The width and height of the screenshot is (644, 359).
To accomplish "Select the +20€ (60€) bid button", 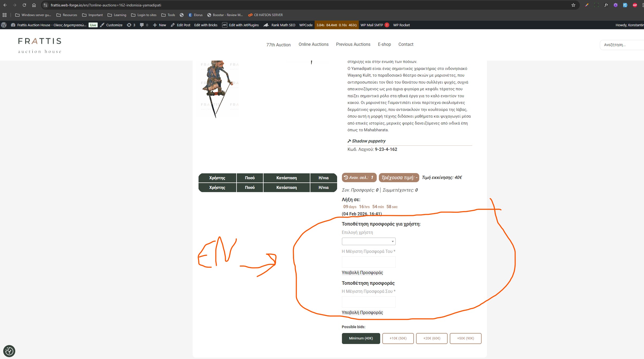I will coord(431,338).
